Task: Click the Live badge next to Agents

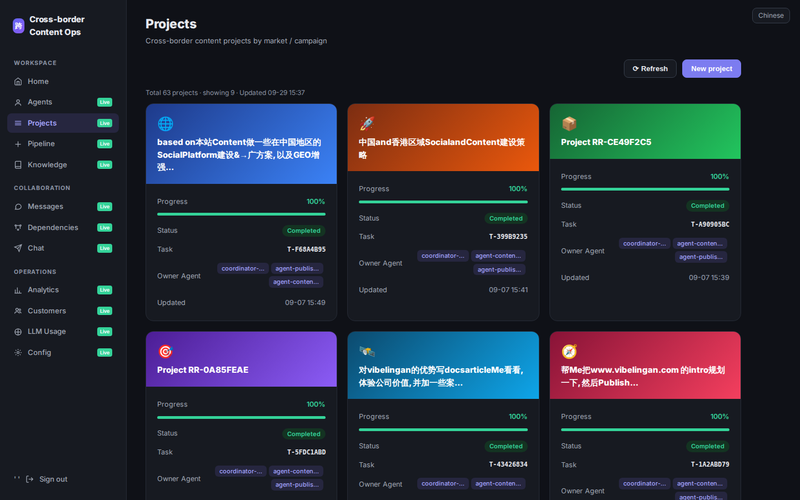Action: pos(105,103)
